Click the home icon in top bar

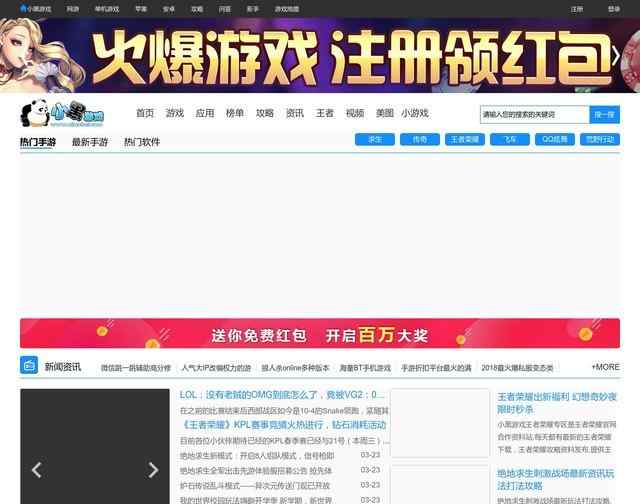[23, 8]
